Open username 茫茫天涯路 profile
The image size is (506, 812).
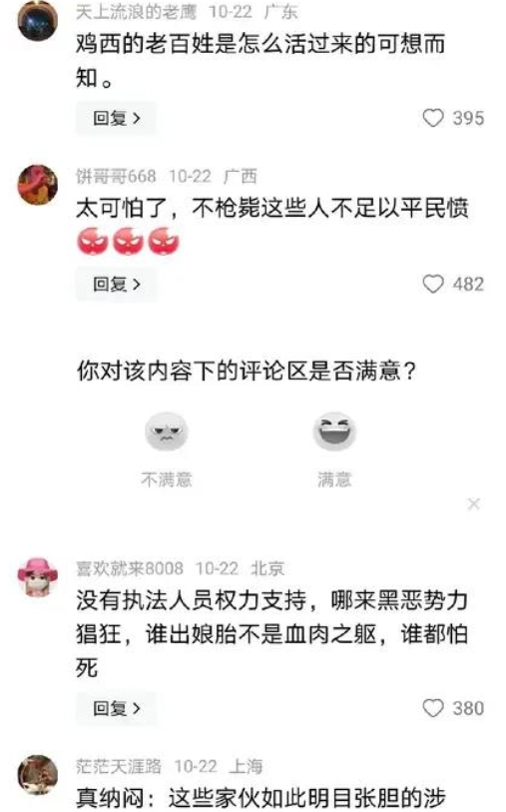pyautogui.click(x=119, y=766)
